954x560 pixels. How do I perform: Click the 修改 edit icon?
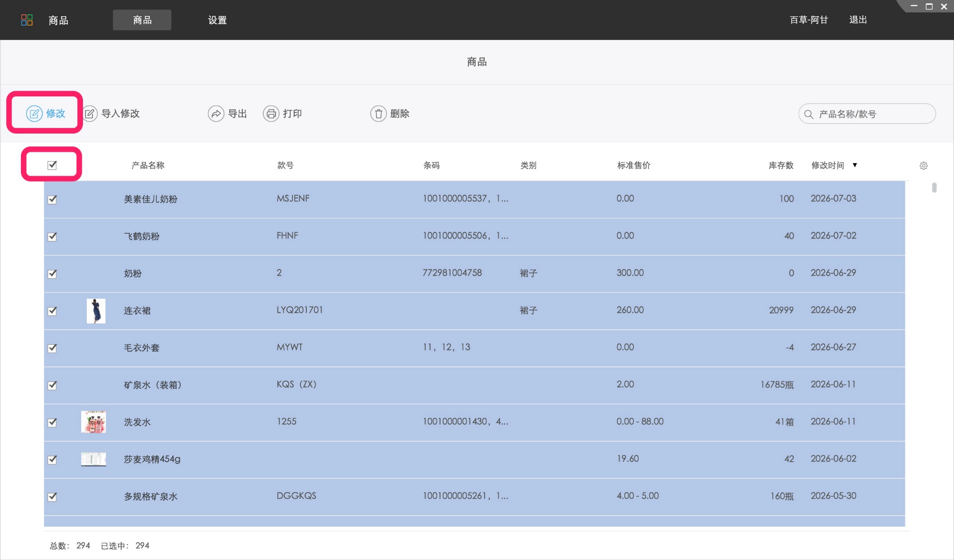click(34, 114)
